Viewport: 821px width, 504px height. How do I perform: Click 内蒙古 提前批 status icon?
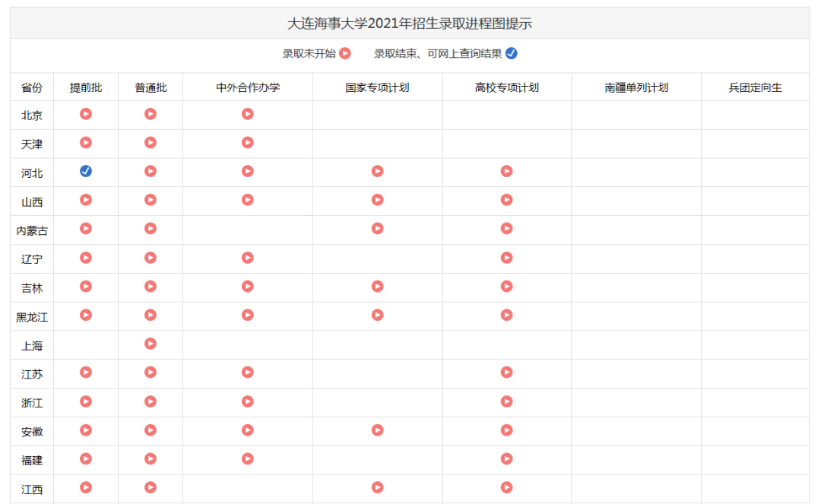pos(86,229)
